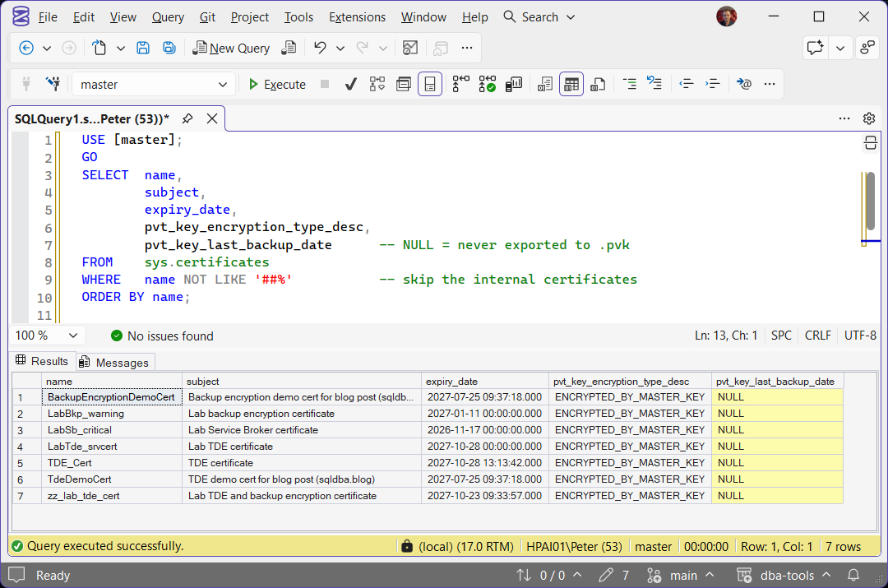Expand the Undo history dropdown
888x588 pixels.
[340, 49]
